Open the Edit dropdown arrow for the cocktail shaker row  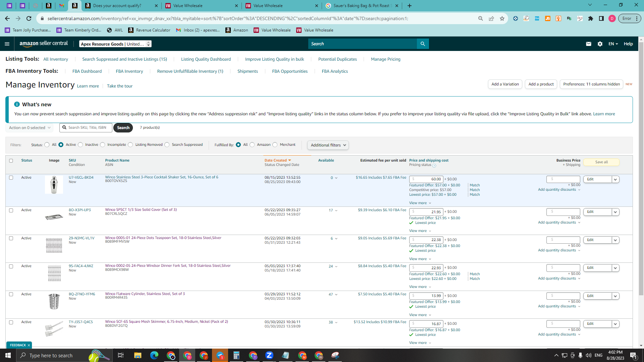tap(615, 179)
